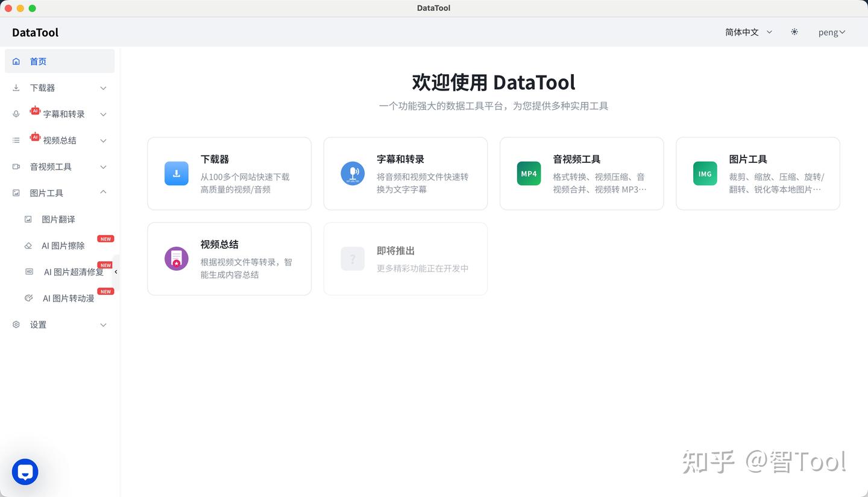Viewport: 868px width, 497px height.
Task: Open the peng user account menu
Action: coord(832,33)
